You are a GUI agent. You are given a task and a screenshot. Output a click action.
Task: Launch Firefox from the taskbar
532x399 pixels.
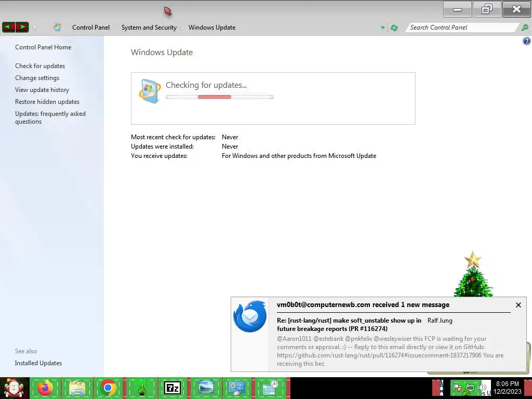pyautogui.click(x=45, y=388)
